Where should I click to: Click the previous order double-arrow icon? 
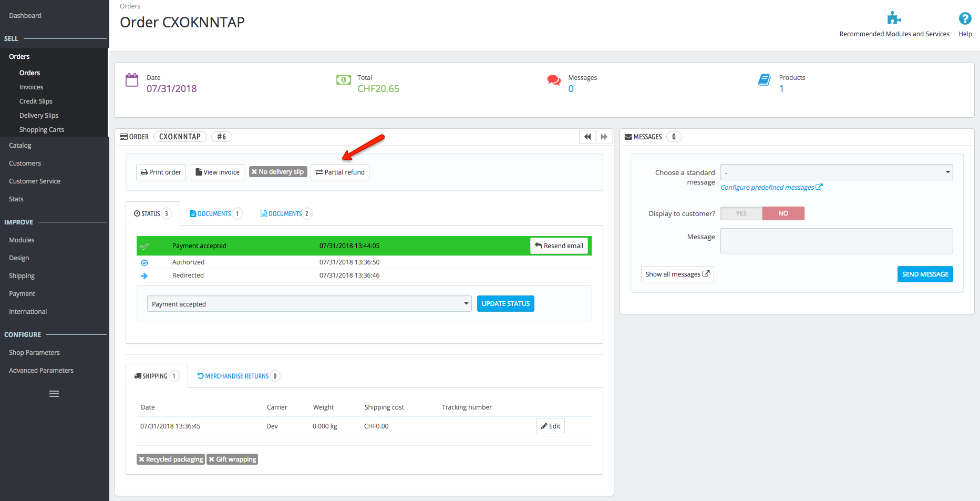(587, 137)
